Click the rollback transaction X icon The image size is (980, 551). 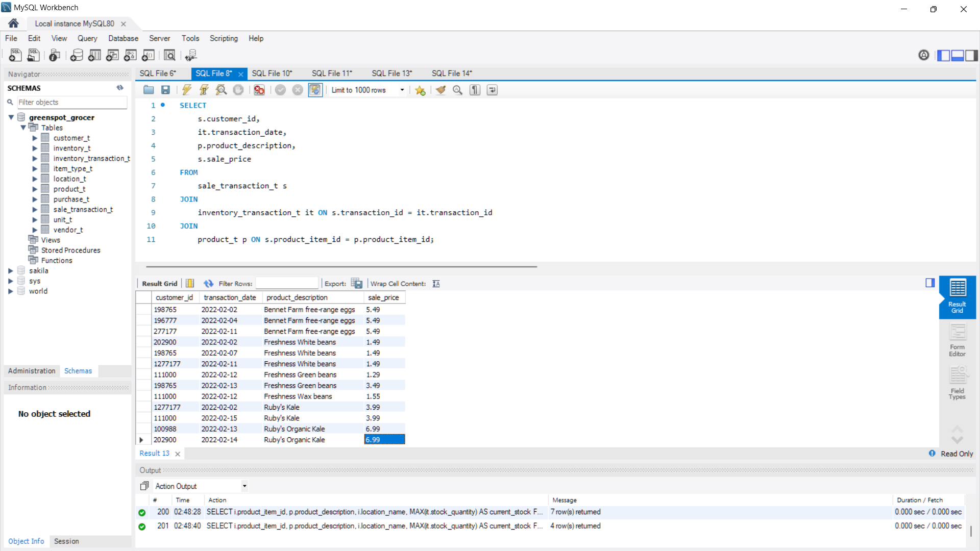click(298, 90)
